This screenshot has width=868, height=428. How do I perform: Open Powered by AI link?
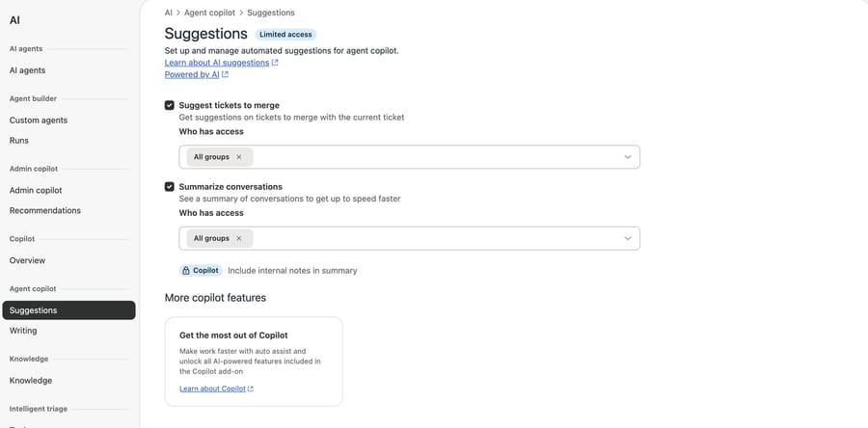[x=192, y=74]
